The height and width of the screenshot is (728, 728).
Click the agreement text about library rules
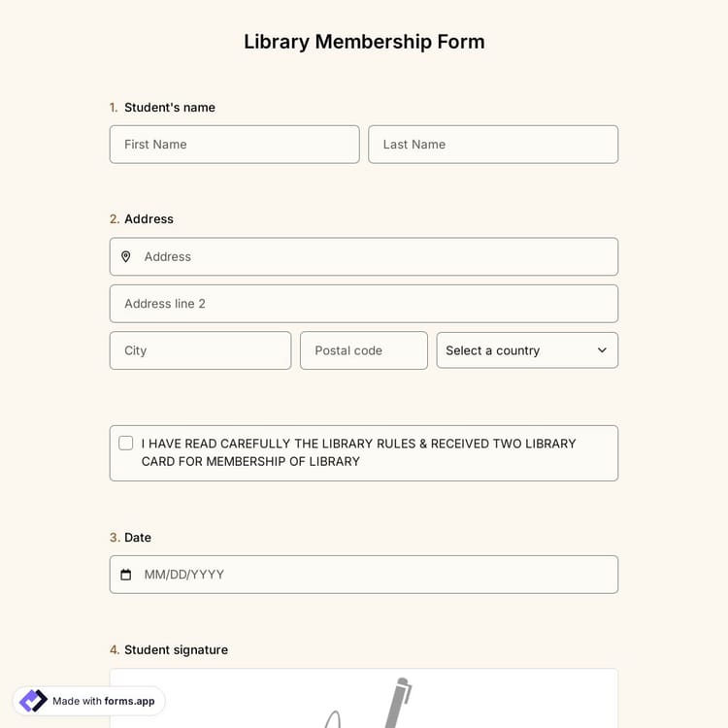[359, 452]
